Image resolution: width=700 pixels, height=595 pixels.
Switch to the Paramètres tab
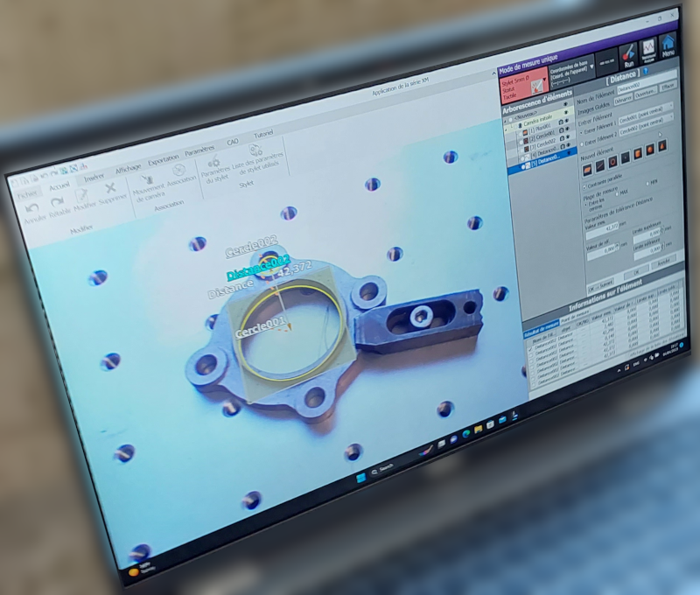coord(199,150)
